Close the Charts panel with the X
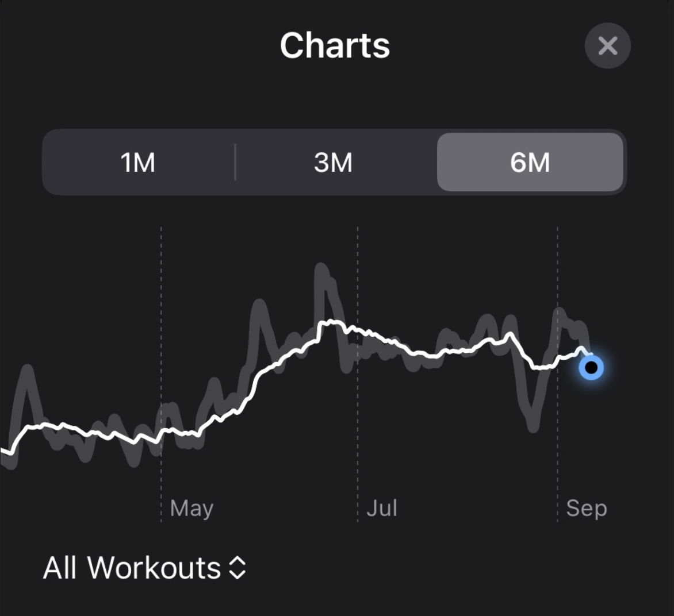 (607, 45)
